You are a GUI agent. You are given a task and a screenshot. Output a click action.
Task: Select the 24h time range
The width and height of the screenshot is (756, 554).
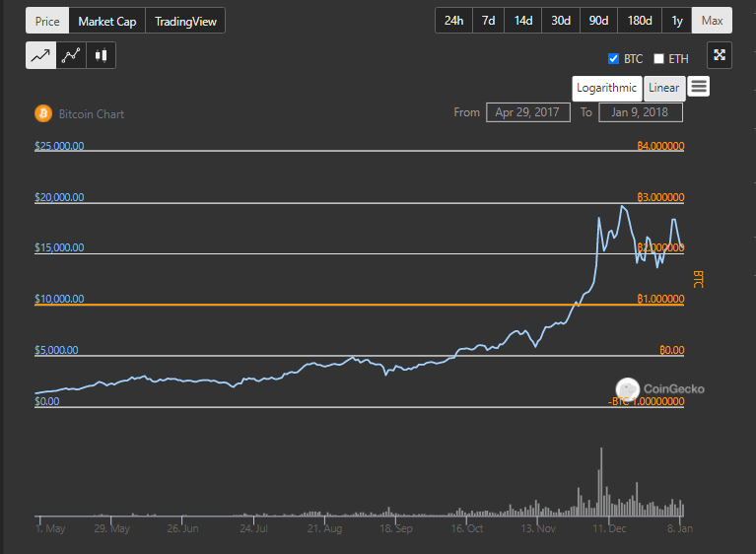[453, 21]
